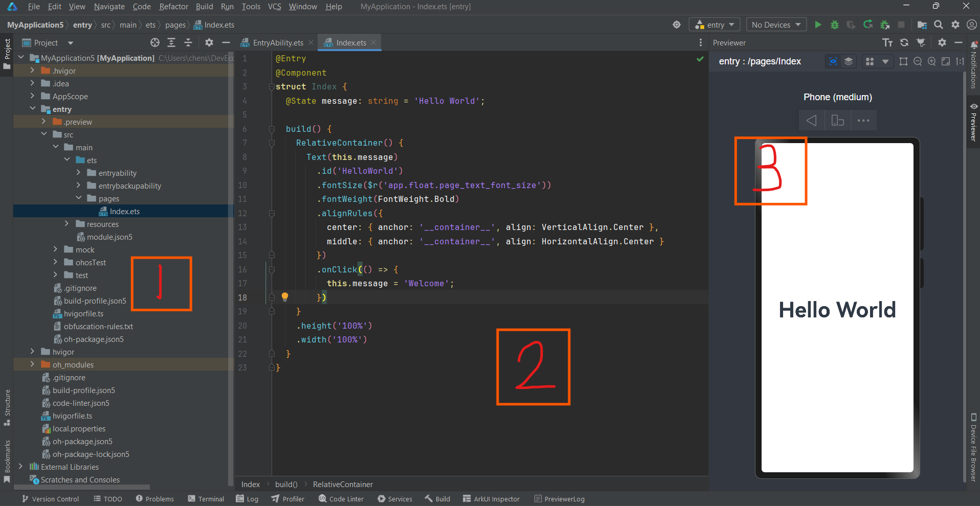
Task: Click the Tt font size icon in Previewer
Action: pos(887,42)
